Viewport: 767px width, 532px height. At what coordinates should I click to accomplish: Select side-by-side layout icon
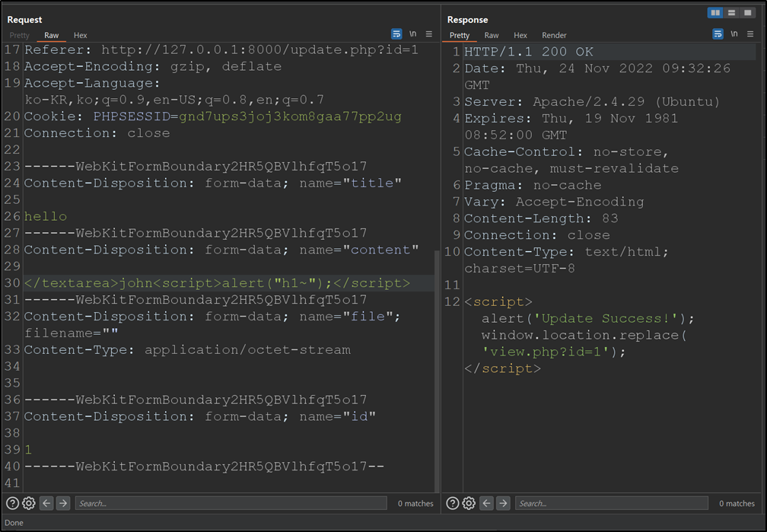pos(715,13)
